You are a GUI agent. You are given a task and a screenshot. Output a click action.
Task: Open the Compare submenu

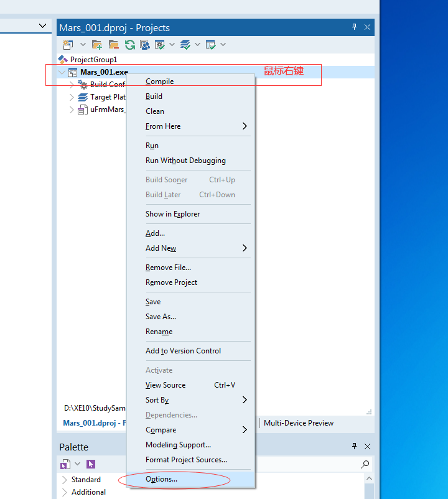(191, 430)
